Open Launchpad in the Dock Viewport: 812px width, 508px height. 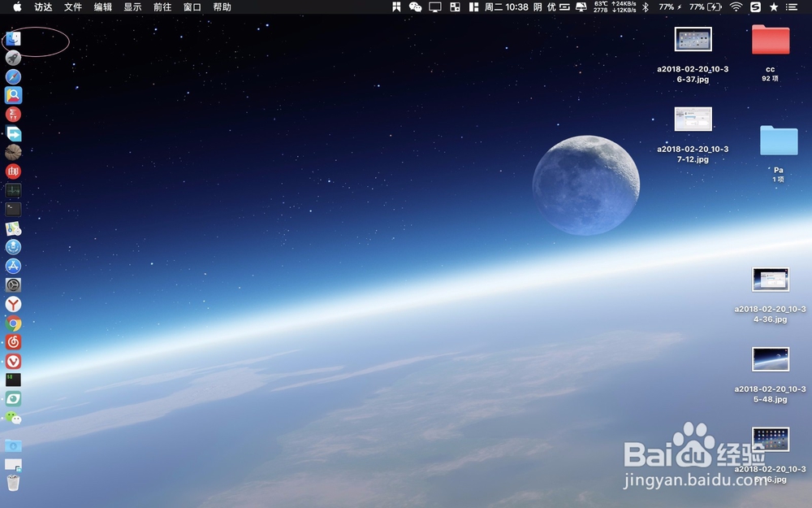pyautogui.click(x=13, y=57)
